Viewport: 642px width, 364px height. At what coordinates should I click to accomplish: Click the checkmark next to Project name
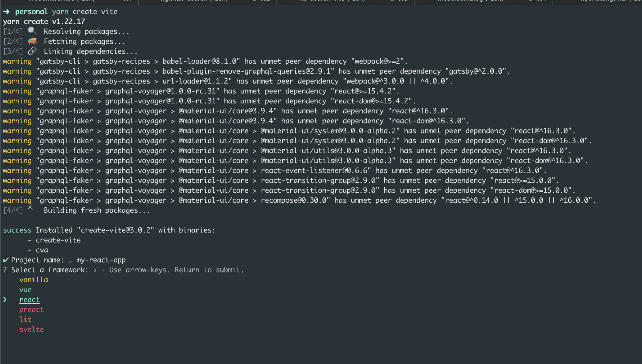pyautogui.click(x=6, y=260)
